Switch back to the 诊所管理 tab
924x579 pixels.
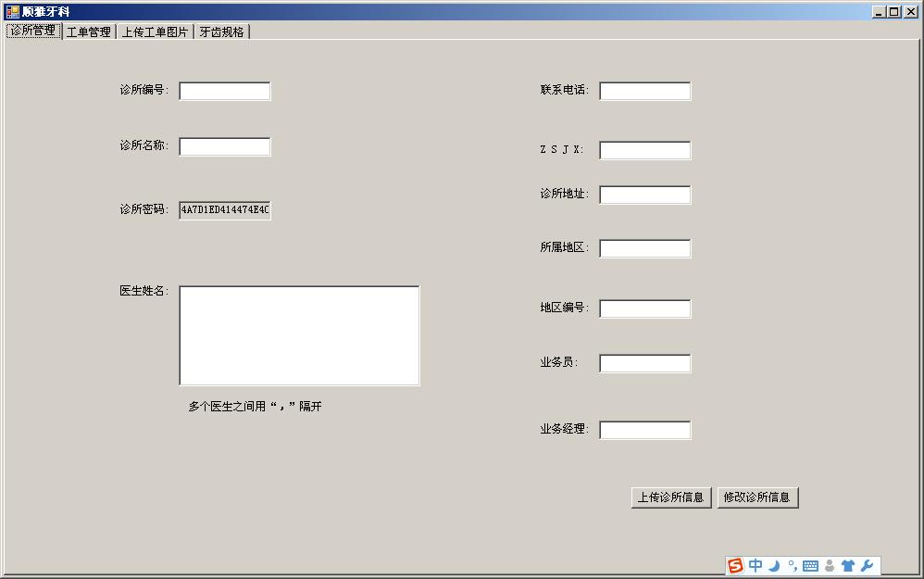[33, 31]
